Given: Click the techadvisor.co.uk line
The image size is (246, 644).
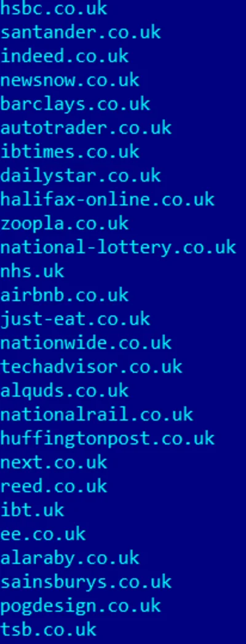Looking at the screenshot, I should (x=91, y=366).
